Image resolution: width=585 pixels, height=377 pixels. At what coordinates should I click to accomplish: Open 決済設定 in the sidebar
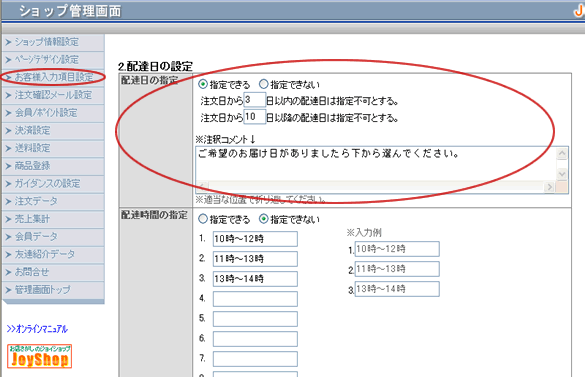[53, 131]
